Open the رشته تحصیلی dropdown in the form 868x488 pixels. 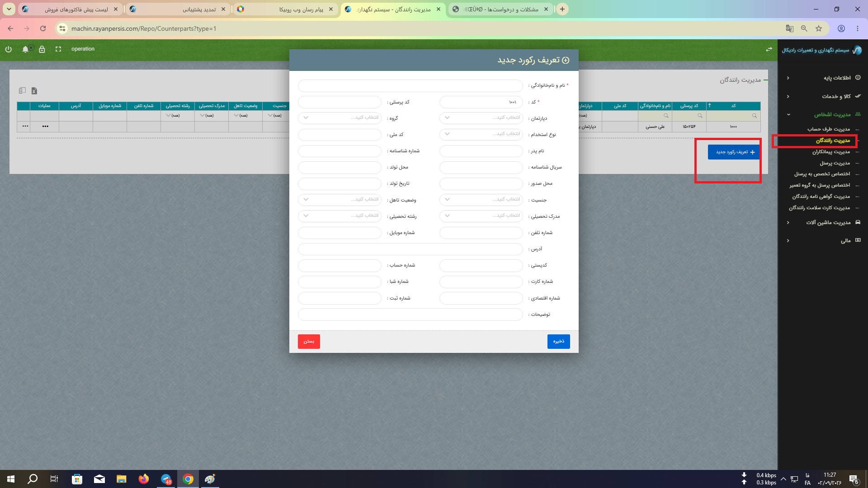tap(340, 216)
